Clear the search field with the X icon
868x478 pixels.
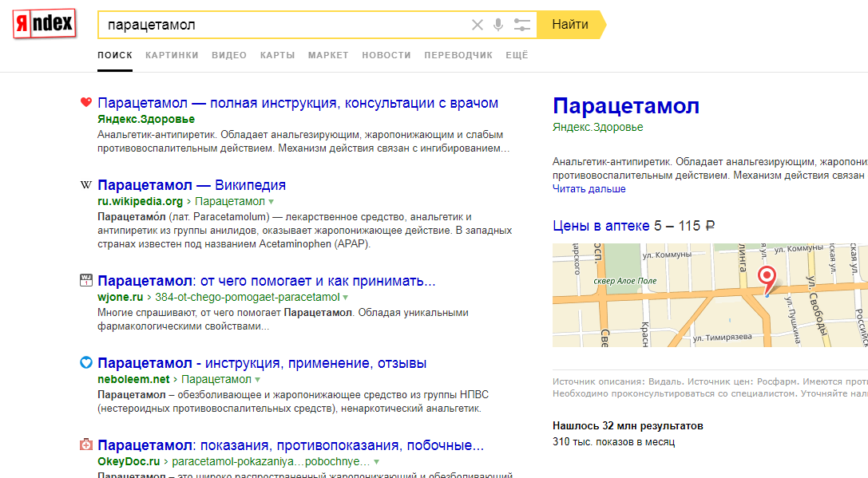click(x=478, y=25)
